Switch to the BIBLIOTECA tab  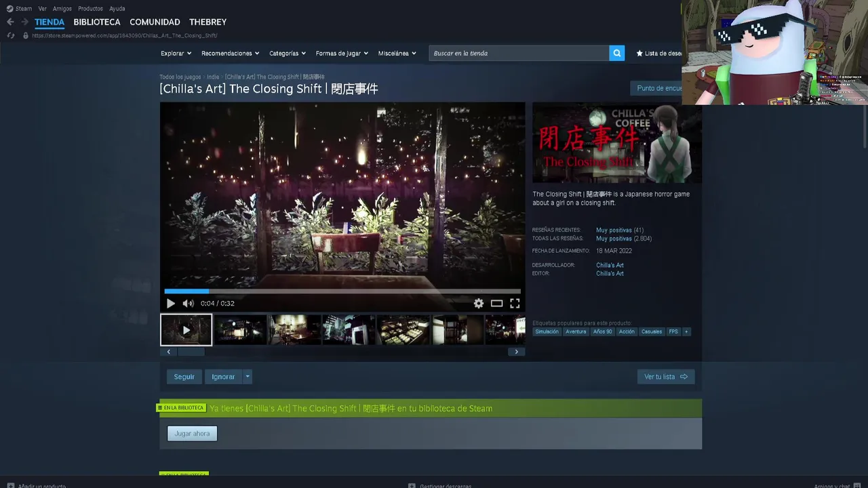(x=97, y=22)
